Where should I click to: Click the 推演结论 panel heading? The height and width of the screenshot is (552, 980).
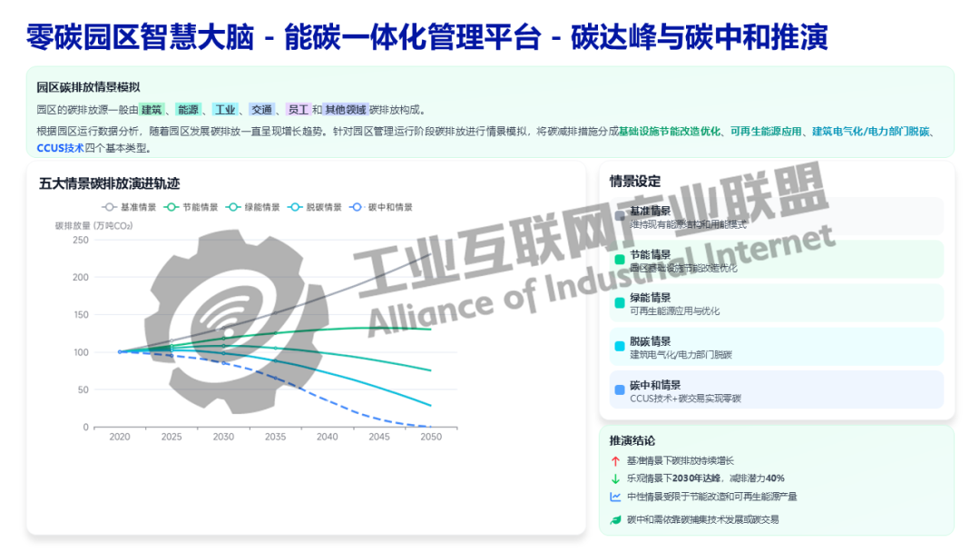point(632,440)
